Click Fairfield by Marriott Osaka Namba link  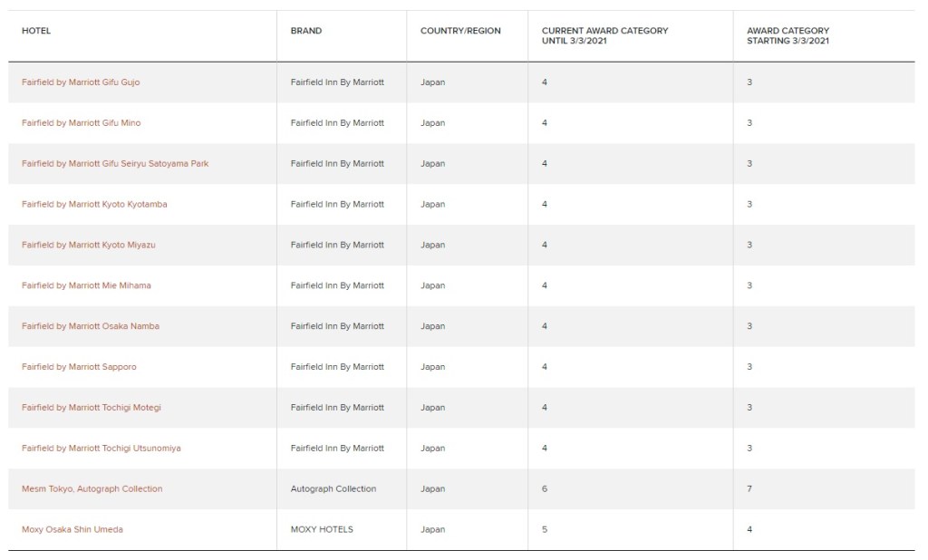tap(91, 326)
